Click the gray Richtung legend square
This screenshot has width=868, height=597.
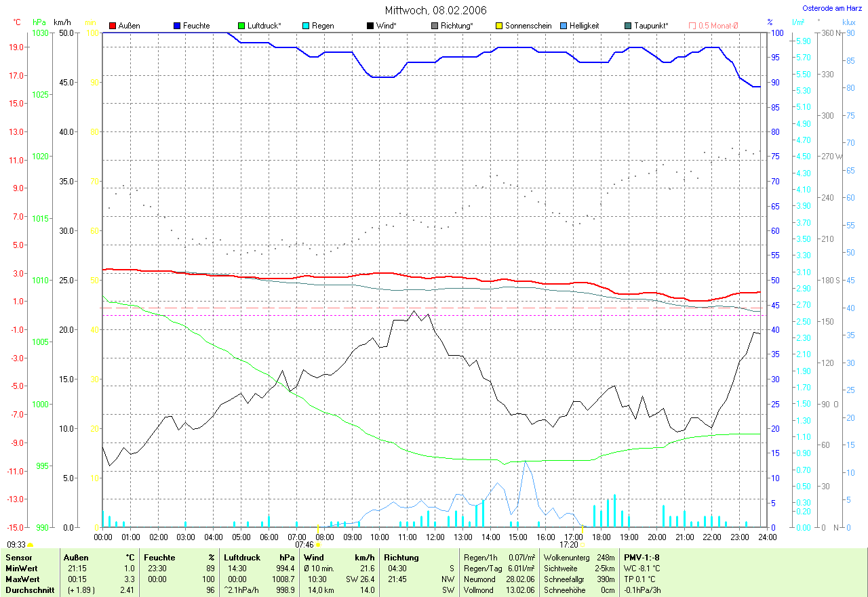(435, 26)
